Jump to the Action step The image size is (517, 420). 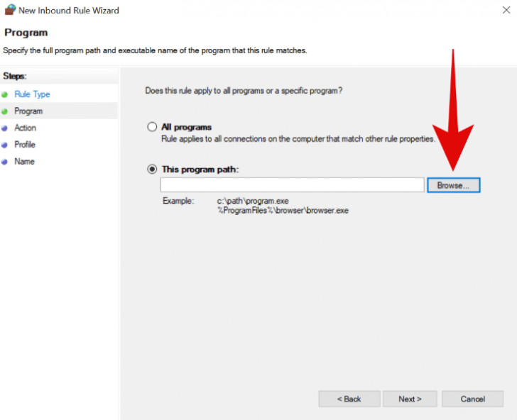[x=25, y=128]
